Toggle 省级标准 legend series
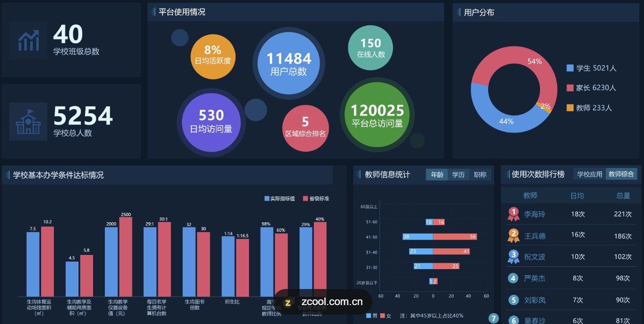 coord(316,199)
